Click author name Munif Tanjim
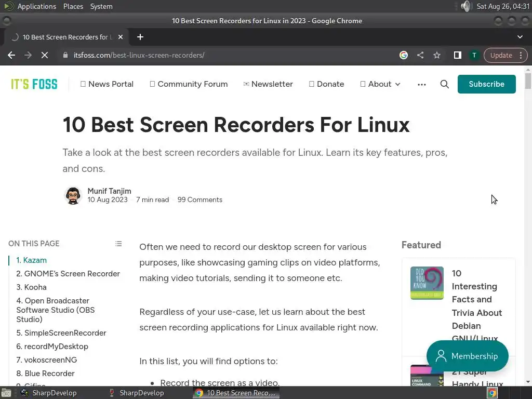This screenshot has height=399, width=532. [x=109, y=191]
